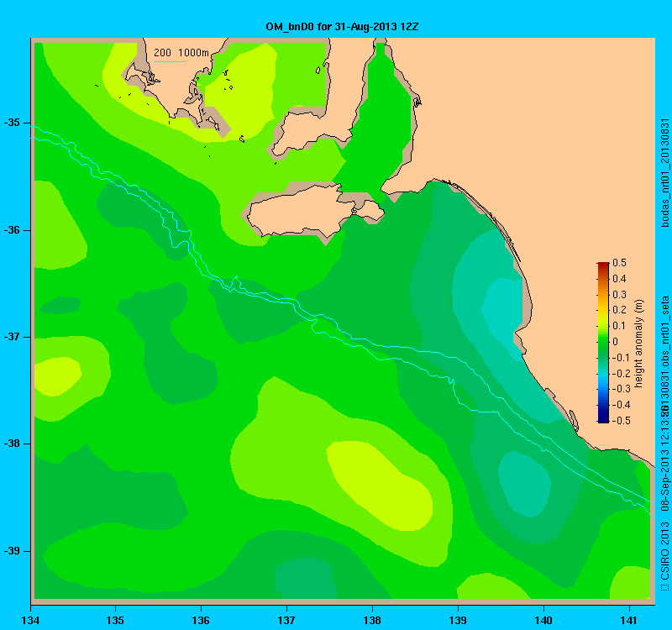Click the color bar value "0.3"
The height and width of the screenshot is (630, 672).
point(619,295)
